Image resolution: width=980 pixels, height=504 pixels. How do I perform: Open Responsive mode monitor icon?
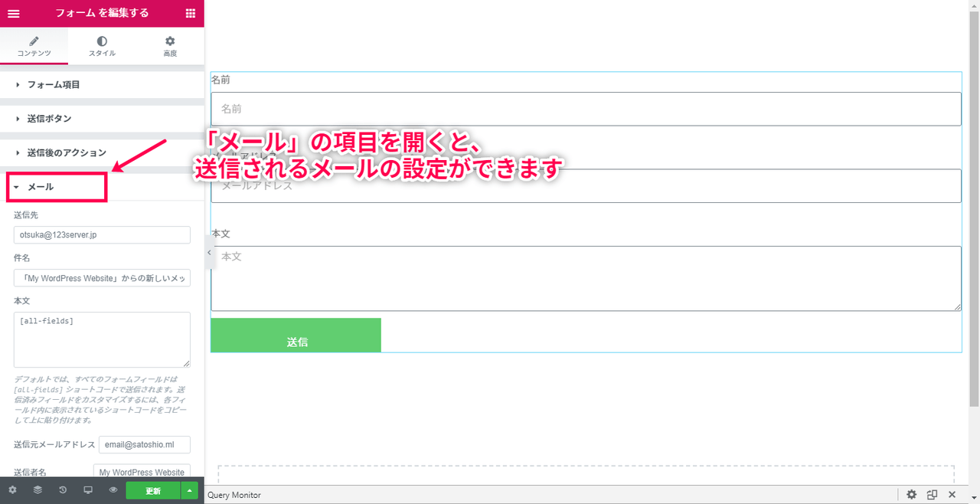pyautogui.click(x=88, y=490)
